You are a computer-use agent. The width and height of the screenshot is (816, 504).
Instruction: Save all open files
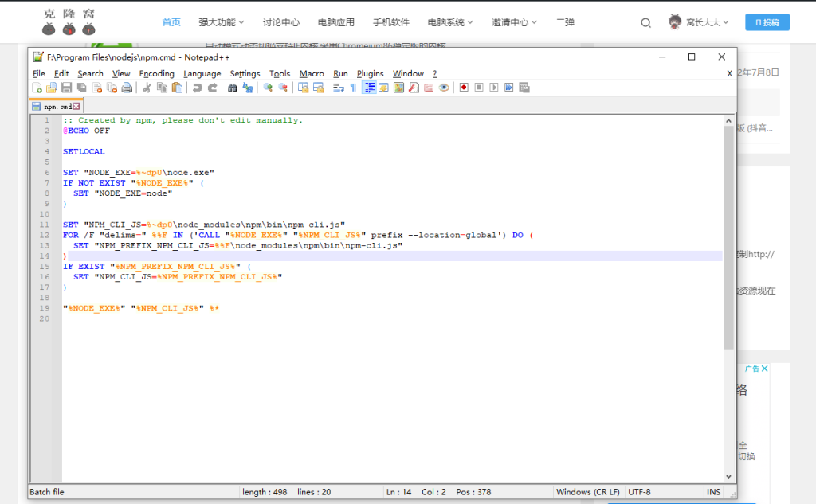pos(82,88)
